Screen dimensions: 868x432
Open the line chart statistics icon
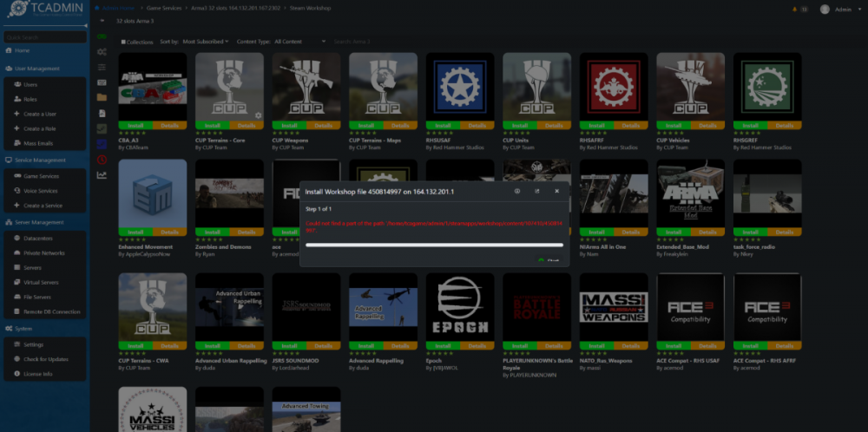click(102, 174)
